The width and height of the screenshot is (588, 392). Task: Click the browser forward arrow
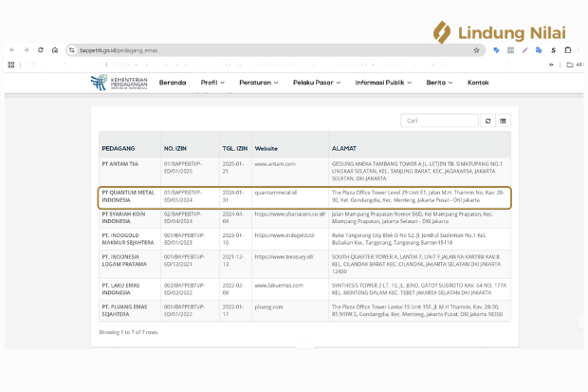click(26, 49)
